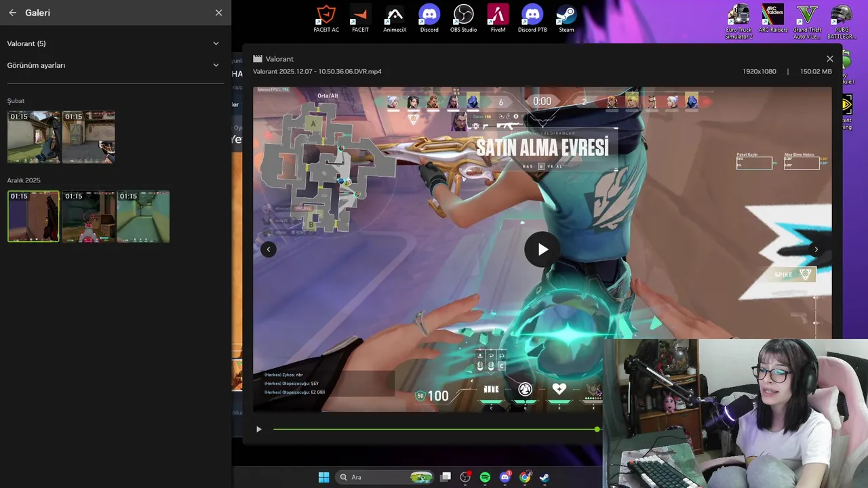Open Task View in taskbar

coord(446,477)
